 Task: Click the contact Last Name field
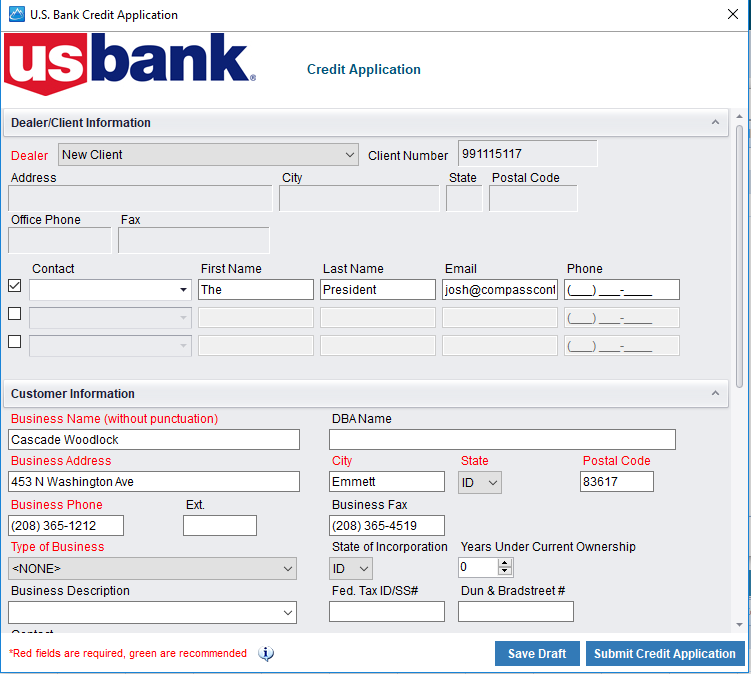(377, 290)
